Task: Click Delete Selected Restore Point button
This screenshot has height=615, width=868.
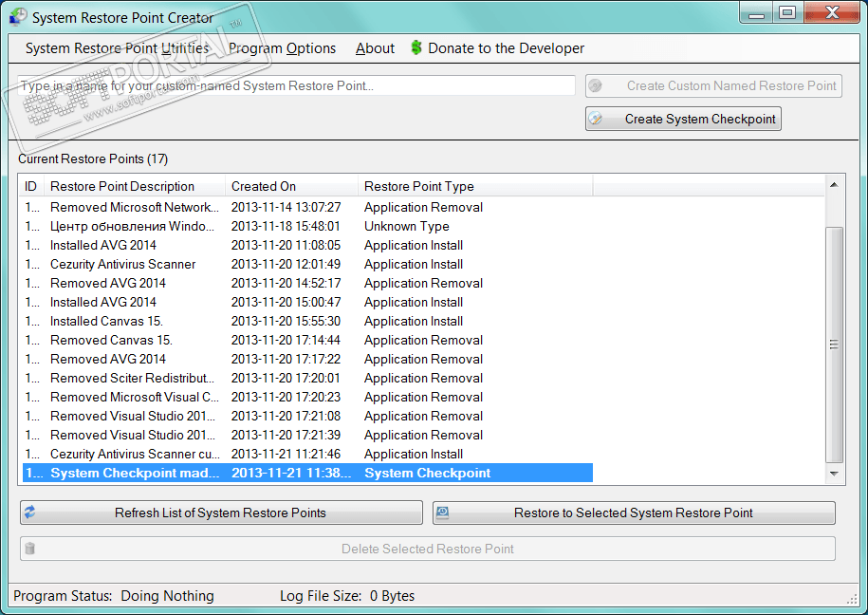Action: [x=427, y=549]
